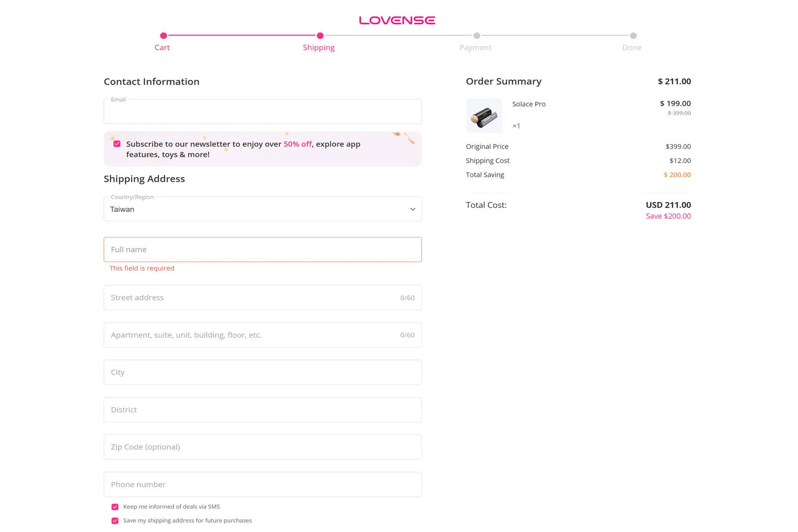
Task: Go back to the Cart step
Action: click(162, 47)
